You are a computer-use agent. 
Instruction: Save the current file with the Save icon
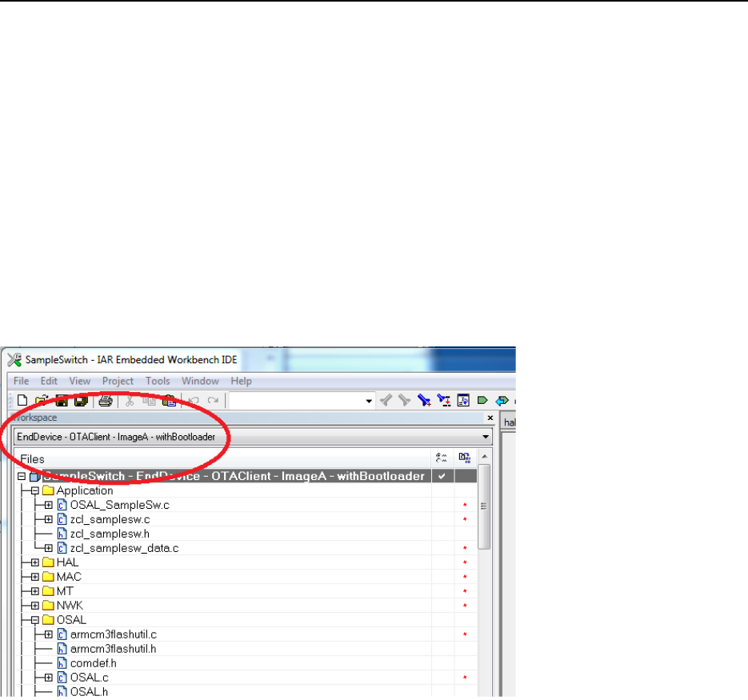coord(62,400)
